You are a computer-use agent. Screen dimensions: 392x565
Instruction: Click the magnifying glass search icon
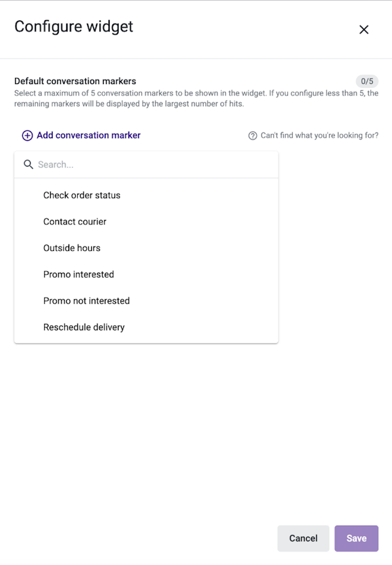click(28, 165)
